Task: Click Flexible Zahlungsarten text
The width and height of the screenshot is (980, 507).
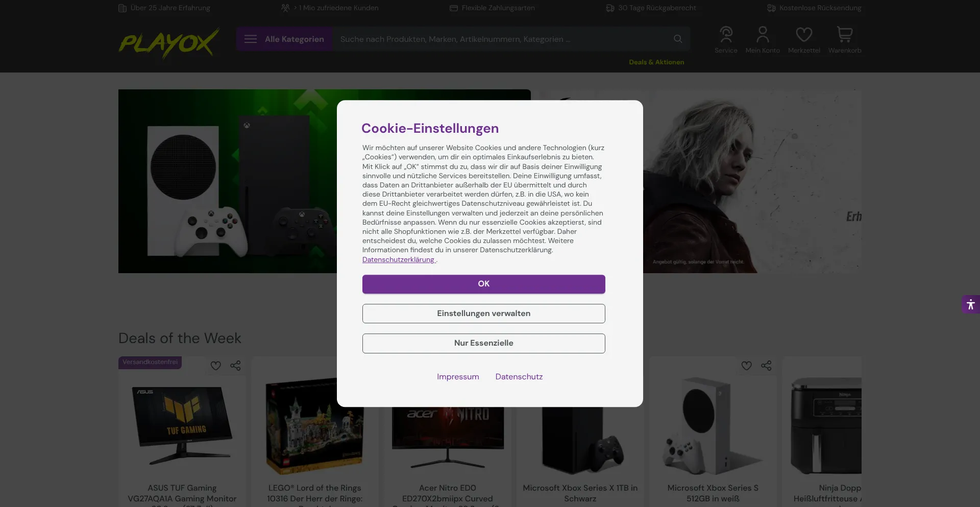Action: coord(498,8)
